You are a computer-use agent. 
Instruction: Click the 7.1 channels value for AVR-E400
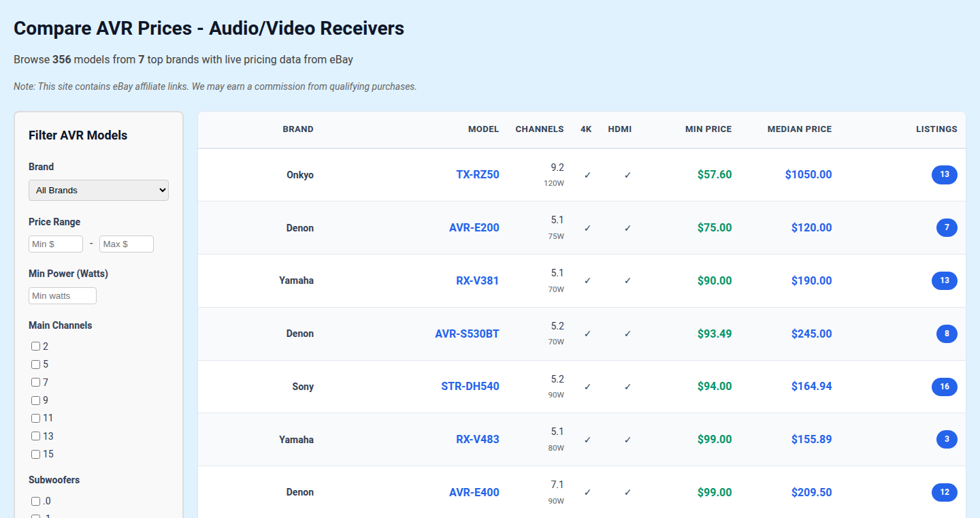pos(557,485)
